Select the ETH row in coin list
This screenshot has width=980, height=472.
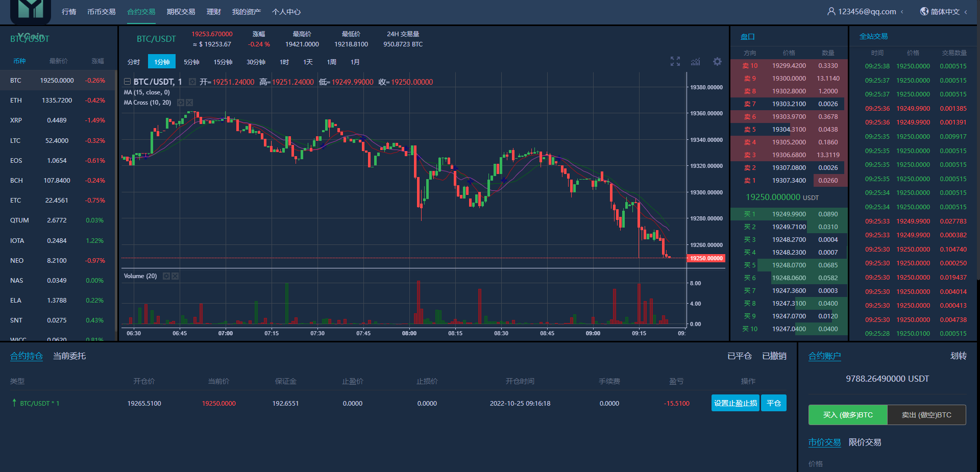pyautogui.click(x=57, y=101)
